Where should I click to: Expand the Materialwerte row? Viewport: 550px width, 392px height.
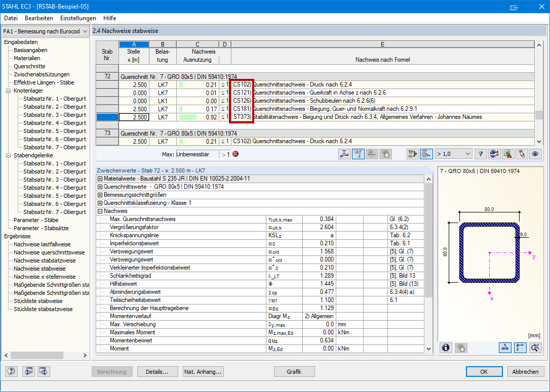pos(100,179)
